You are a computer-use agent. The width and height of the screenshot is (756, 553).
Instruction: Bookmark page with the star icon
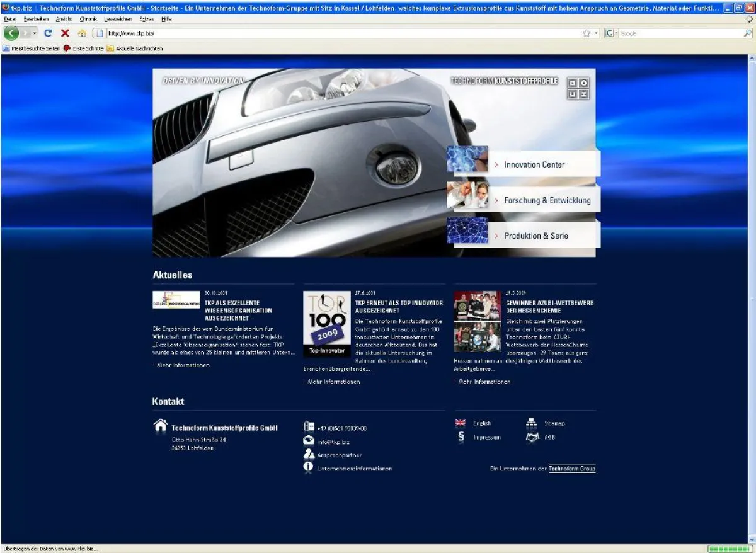coord(587,33)
